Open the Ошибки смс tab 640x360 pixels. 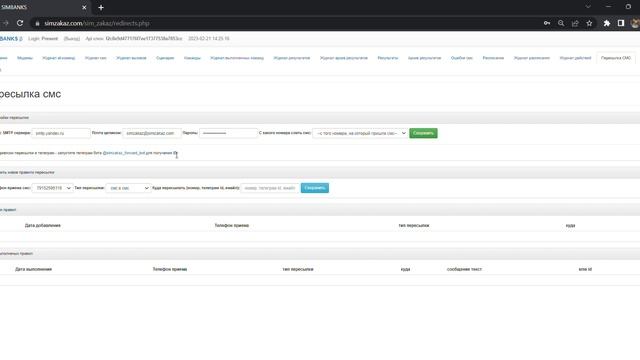point(462,58)
